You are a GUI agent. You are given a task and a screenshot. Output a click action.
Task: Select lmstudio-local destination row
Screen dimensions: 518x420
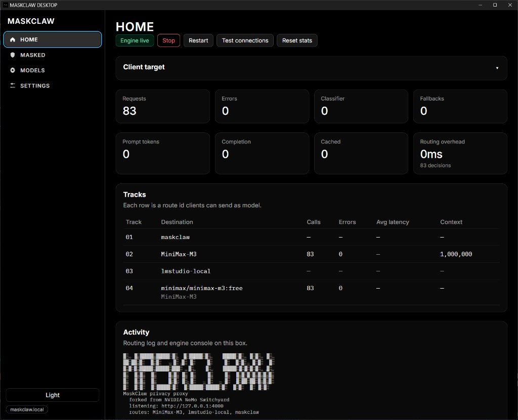[x=185, y=271]
